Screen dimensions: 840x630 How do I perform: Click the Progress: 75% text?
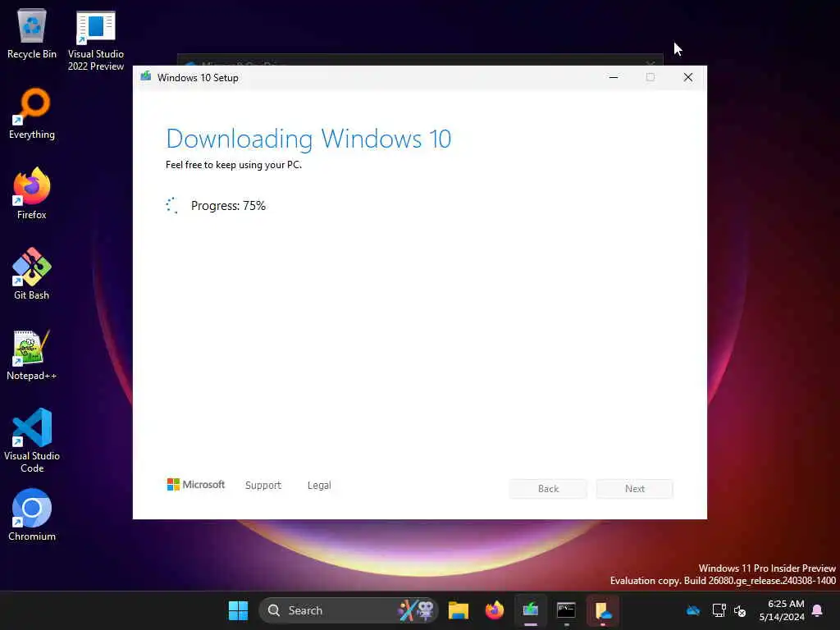tap(228, 206)
